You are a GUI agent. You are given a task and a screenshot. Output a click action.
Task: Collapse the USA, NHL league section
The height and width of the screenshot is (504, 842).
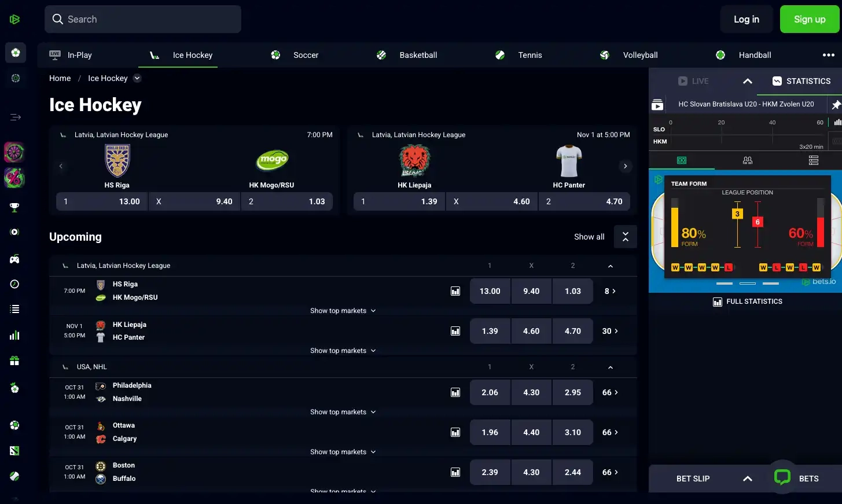point(610,367)
